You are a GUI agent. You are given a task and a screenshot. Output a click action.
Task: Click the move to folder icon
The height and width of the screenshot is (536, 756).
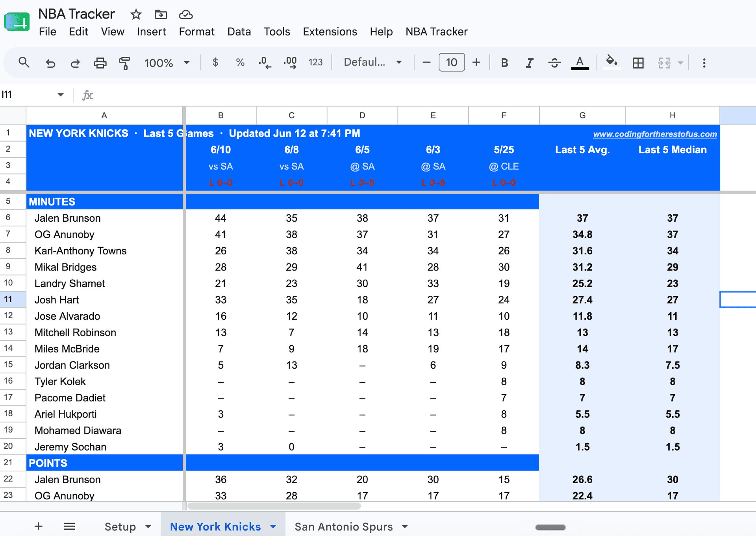click(161, 15)
